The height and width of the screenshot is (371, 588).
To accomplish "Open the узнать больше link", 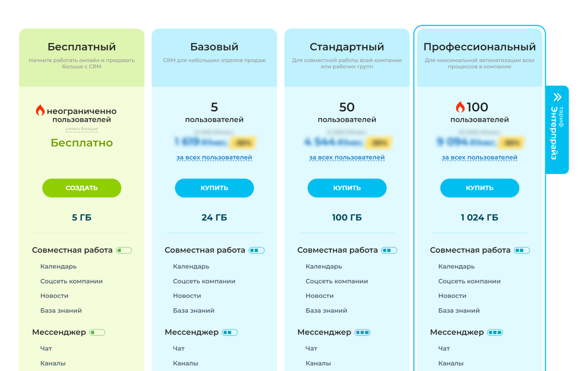I will click(82, 129).
